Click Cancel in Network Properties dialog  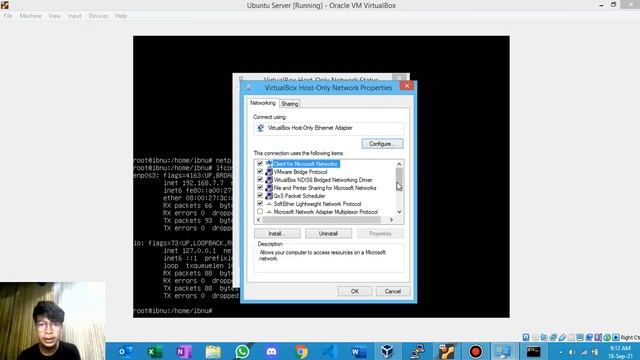(392, 291)
